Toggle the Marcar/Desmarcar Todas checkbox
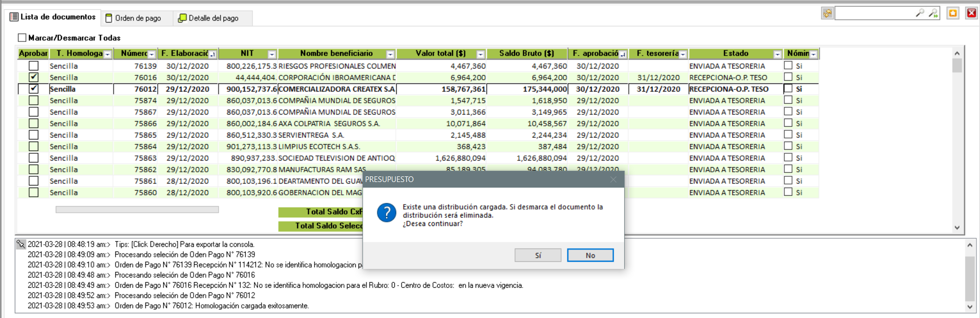 coord(22,38)
